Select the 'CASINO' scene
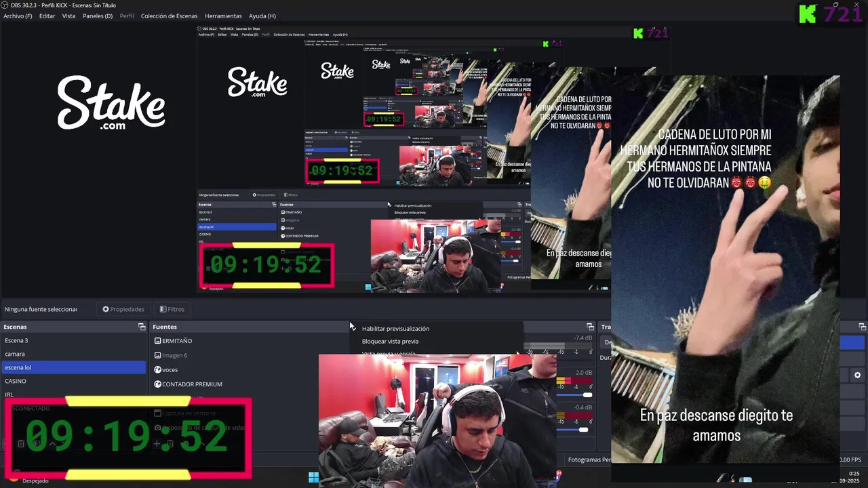 [x=73, y=381]
